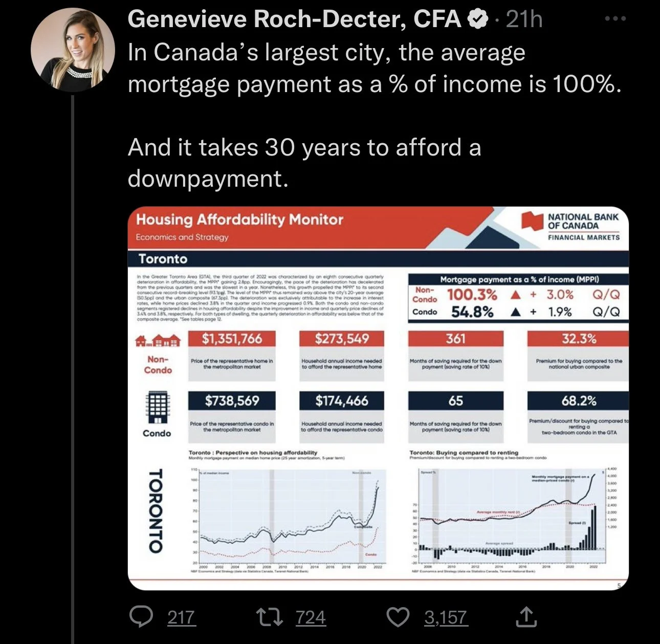View the 217 replies count
Image resolution: width=660 pixels, height=644 pixels.
coord(181,617)
